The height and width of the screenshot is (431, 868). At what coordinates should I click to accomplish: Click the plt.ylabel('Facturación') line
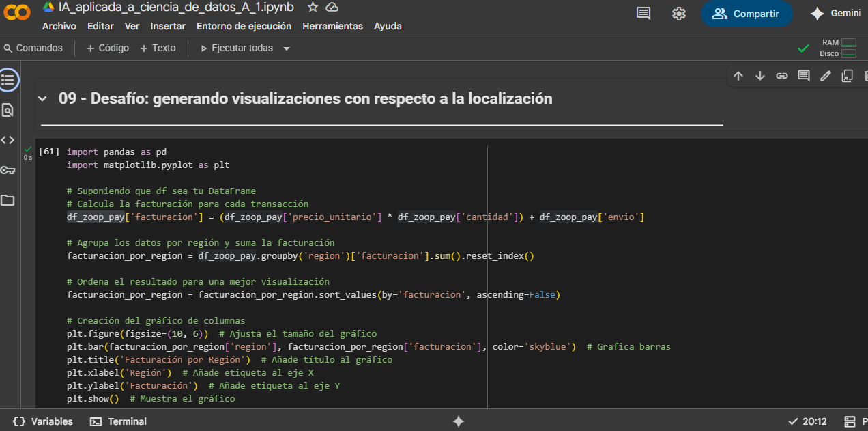pos(203,385)
